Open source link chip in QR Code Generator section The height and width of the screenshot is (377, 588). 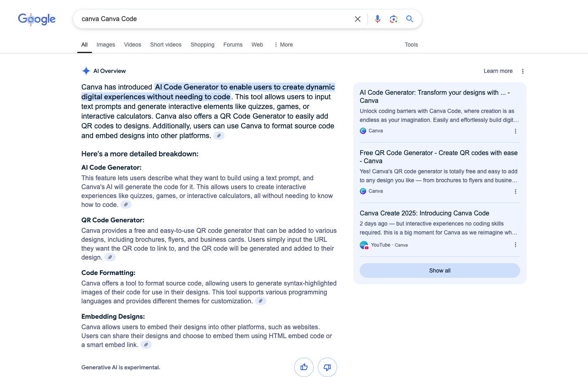(110, 257)
